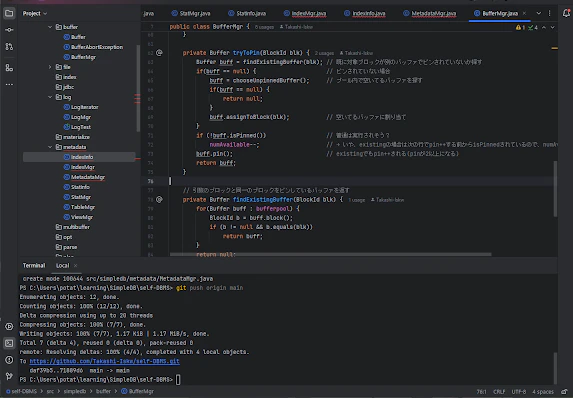The image size is (573, 398).
Task: Open the editor tabs options menu
Action: coord(549,13)
